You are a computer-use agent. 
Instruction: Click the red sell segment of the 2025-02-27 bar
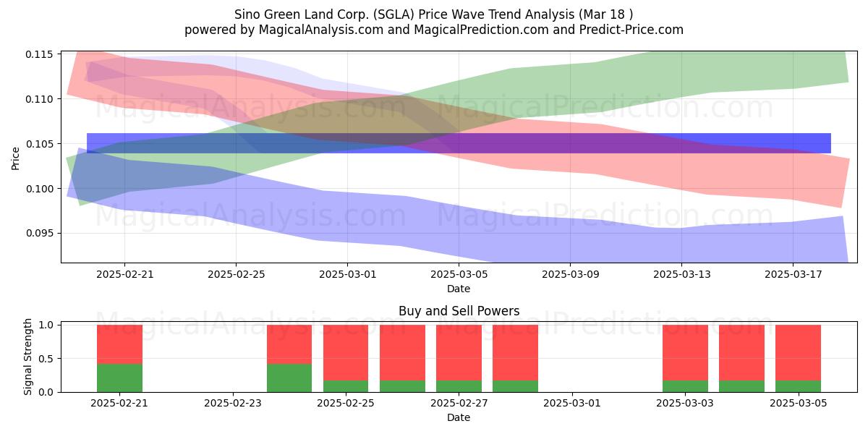pyautogui.click(x=459, y=352)
